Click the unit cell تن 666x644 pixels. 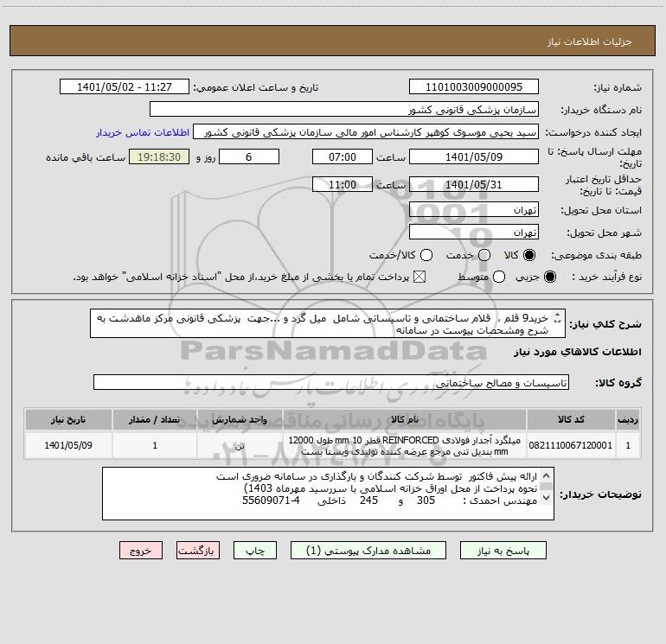[x=240, y=445]
